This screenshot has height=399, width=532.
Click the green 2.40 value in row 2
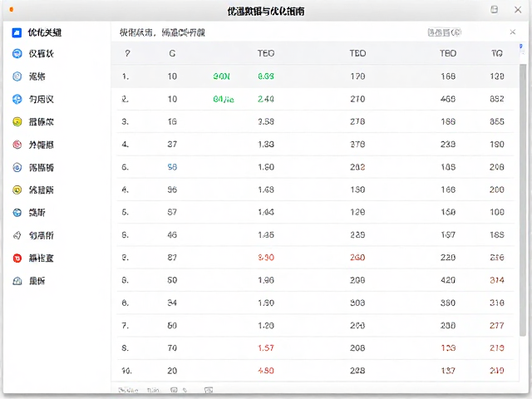[x=266, y=99]
